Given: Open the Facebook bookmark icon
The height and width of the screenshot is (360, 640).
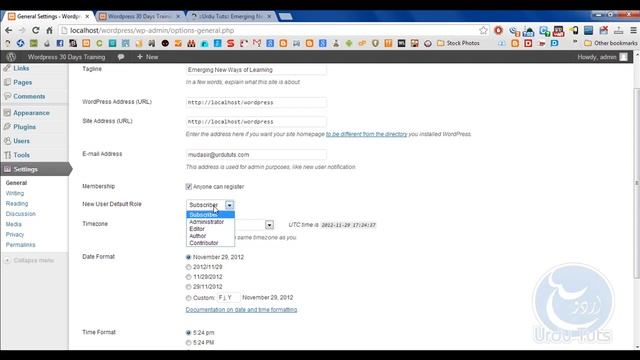Looking at the screenshot, I should 60,43.
